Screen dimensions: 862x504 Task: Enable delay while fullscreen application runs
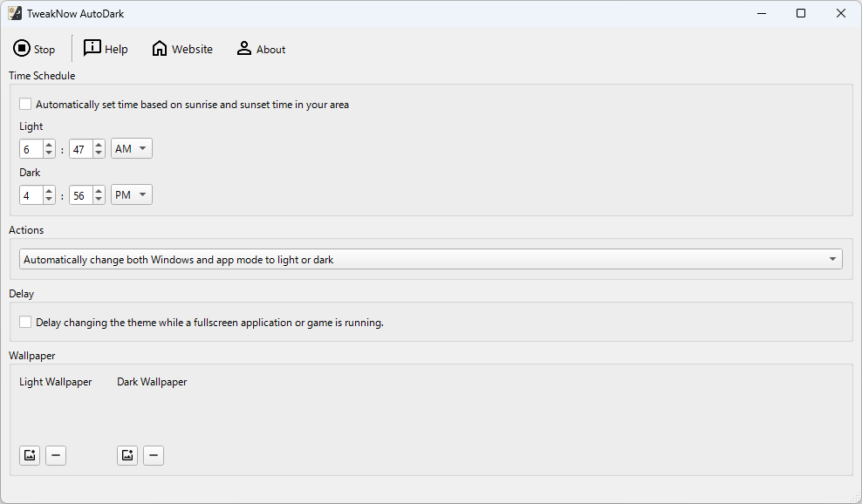pyautogui.click(x=25, y=322)
